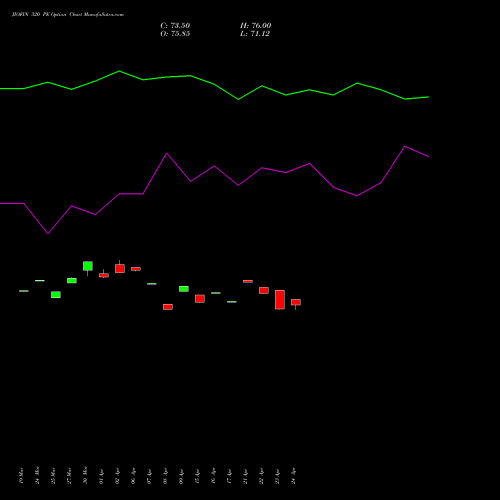Click the 02 Apr date label
This screenshot has width=500, height=500.
click(117, 477)
